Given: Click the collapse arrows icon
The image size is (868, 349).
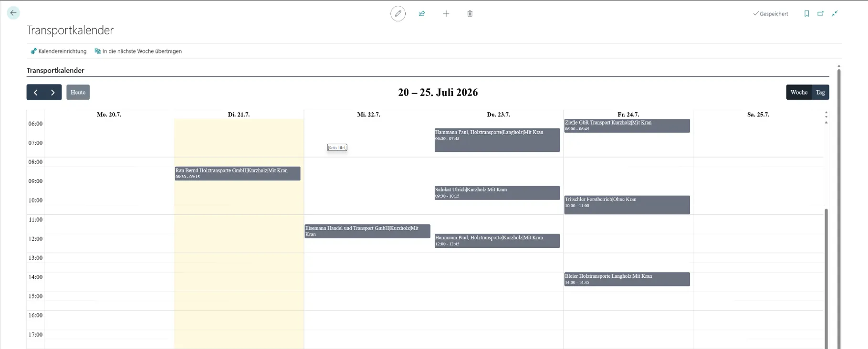Looking at the screenshot, I should pos(835,14).
